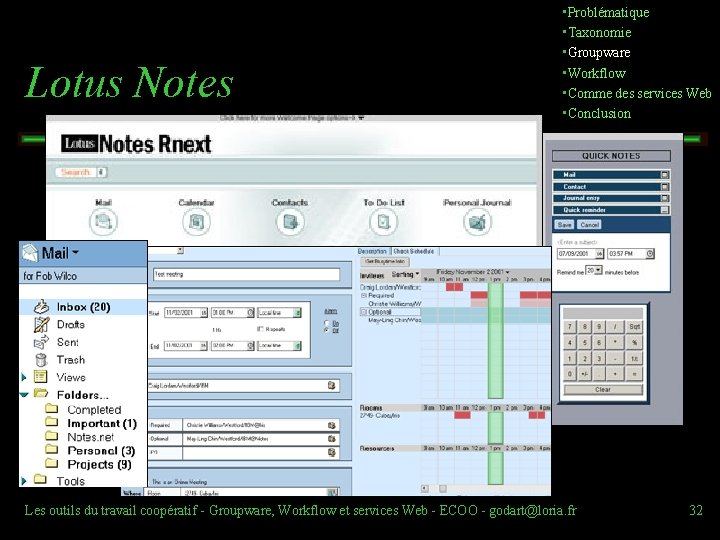Open address book for the FYI field
The image size is (720, 540).
pyautogui.click(x=332, y=453)
